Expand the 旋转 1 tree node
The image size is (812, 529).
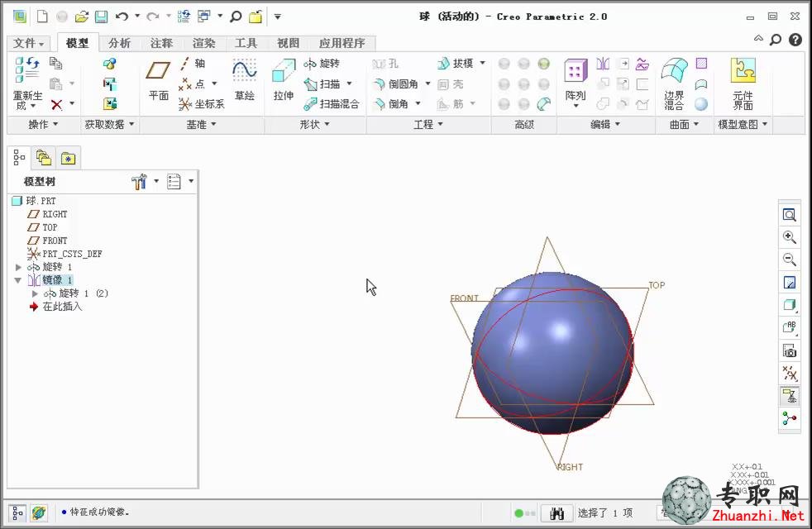coord(18,267)
